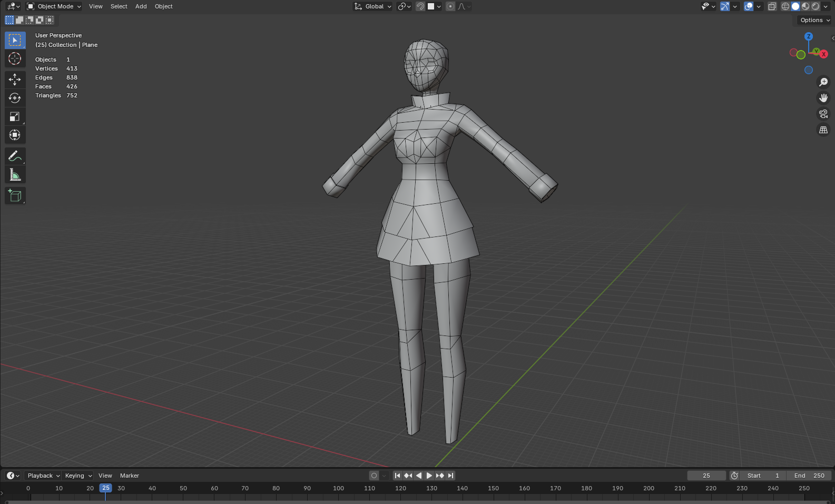This screenshot has width=835, height=504.
Task: Open the Keying menu
Action: point(78,476)
